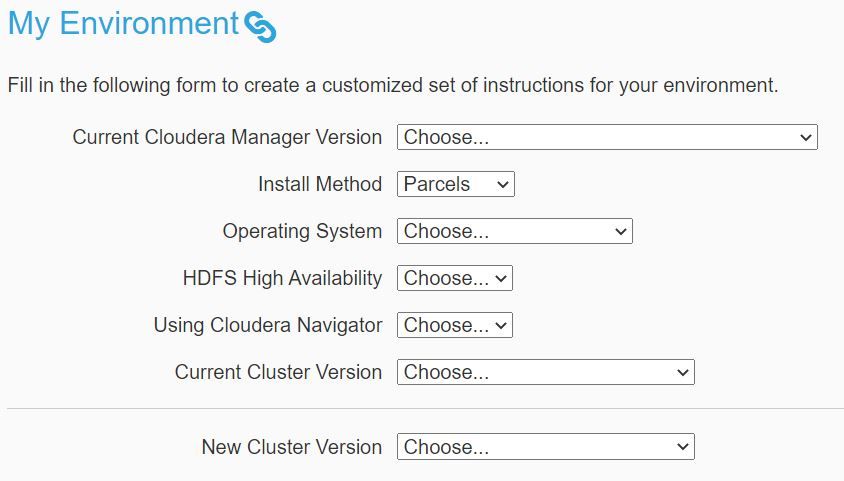Expand the New Cluster Version dropdown
This screenshot has height=481, width=844.
[545, 447]
